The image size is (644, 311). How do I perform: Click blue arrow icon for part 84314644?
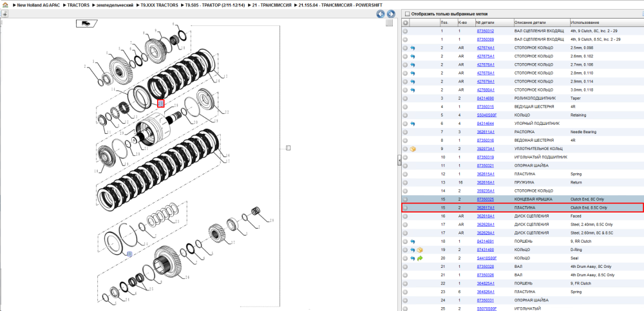413,124
